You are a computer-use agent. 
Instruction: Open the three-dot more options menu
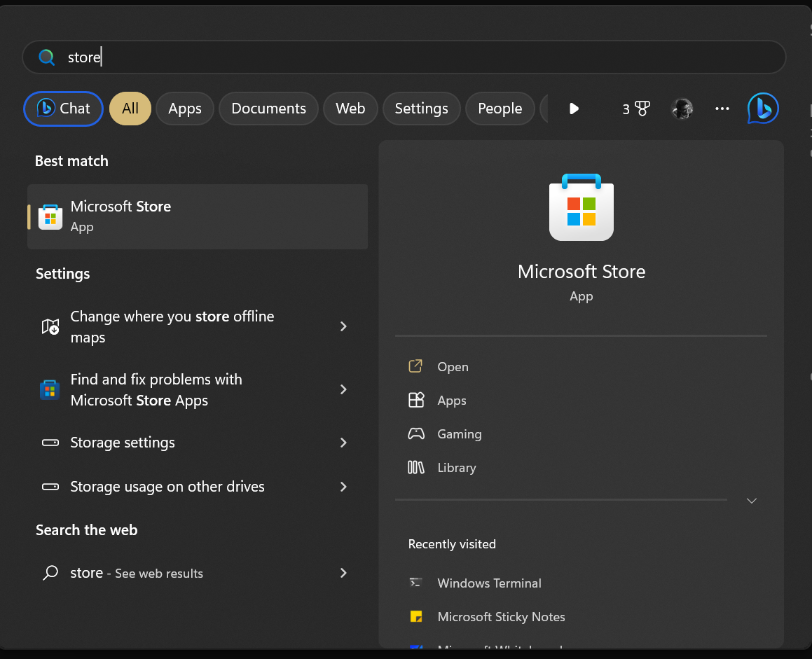[722, 109]
